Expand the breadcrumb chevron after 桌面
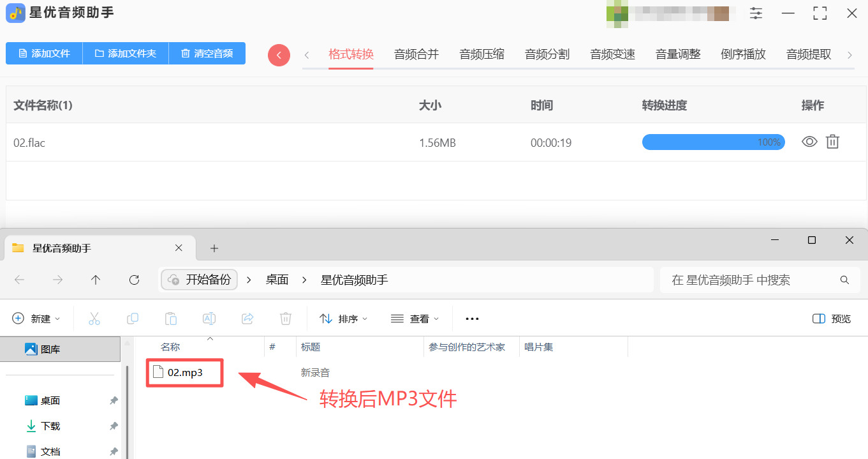 click(x=305, y=280)
